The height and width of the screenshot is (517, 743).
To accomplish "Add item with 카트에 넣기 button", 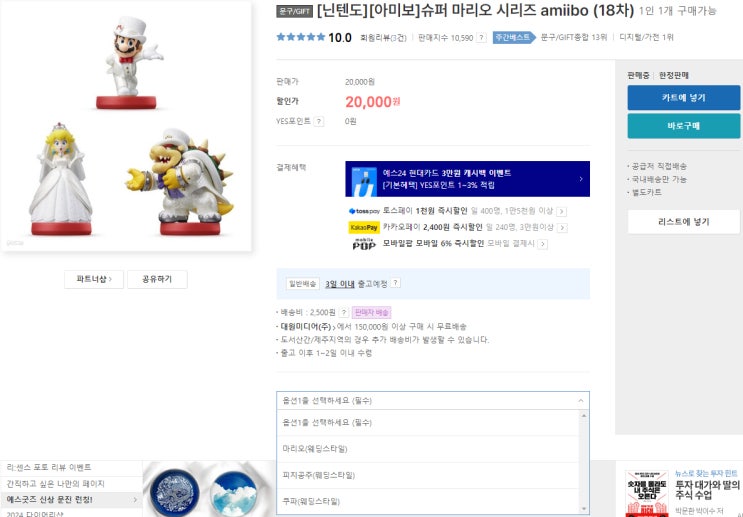I will [683, 98].
